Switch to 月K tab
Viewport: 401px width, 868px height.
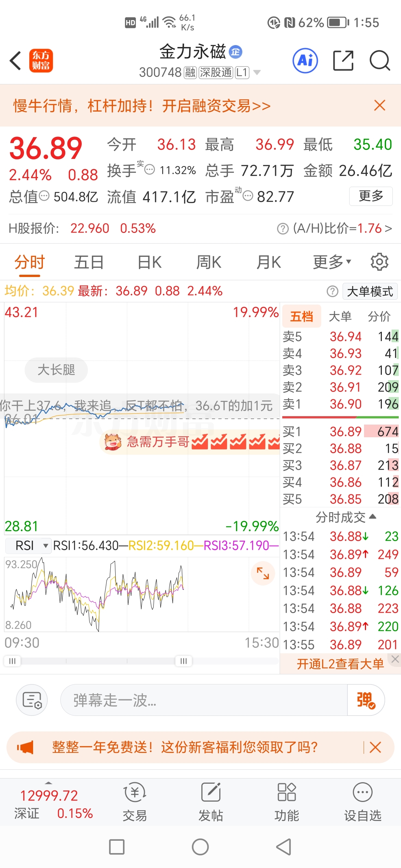point(269,262)
